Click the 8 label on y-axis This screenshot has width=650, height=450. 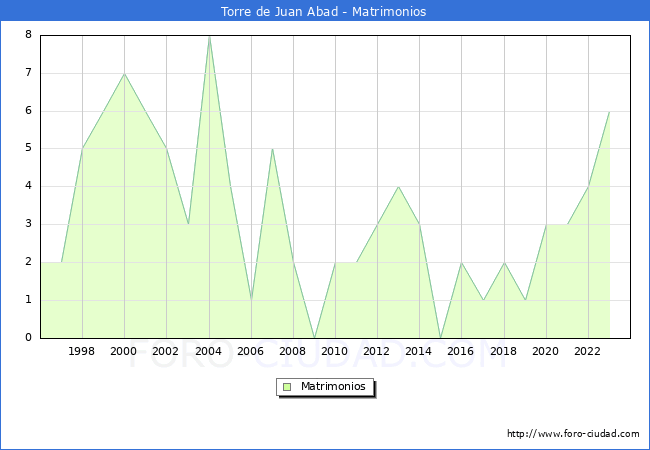[x=28, y=35]
